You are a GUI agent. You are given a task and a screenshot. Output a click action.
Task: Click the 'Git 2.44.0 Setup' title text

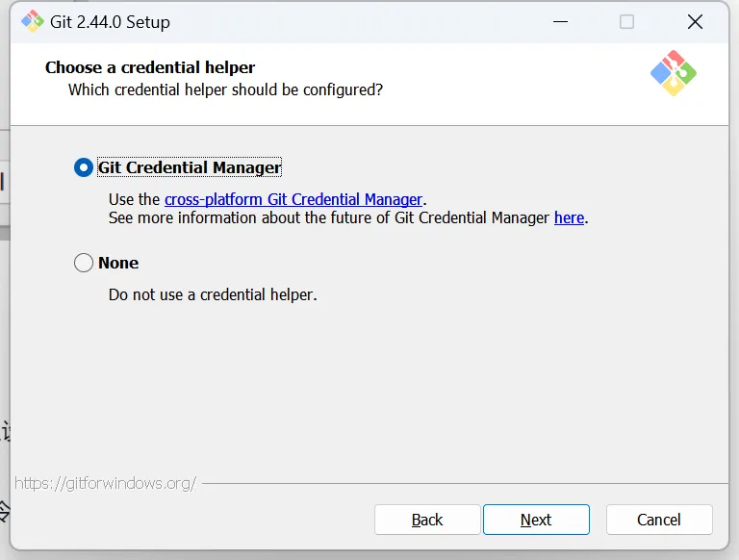[x=110, y=22]
